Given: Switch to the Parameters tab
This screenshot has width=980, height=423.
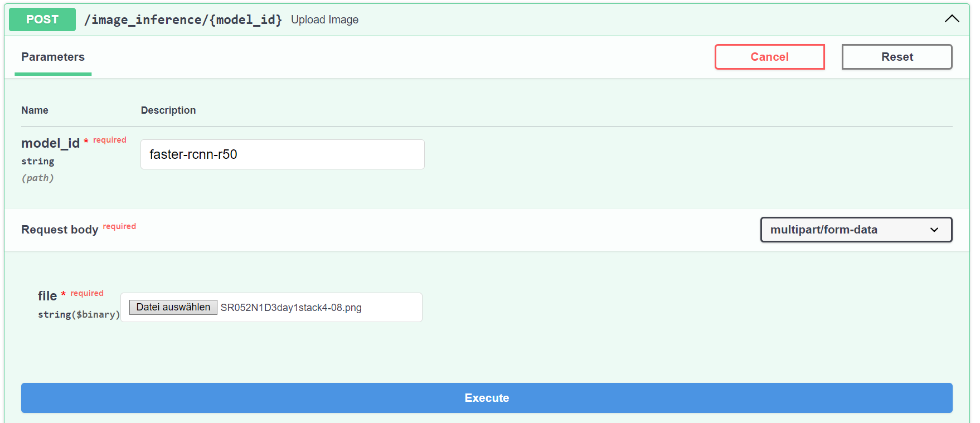Looking at the screenshot, I should [53, 57].
